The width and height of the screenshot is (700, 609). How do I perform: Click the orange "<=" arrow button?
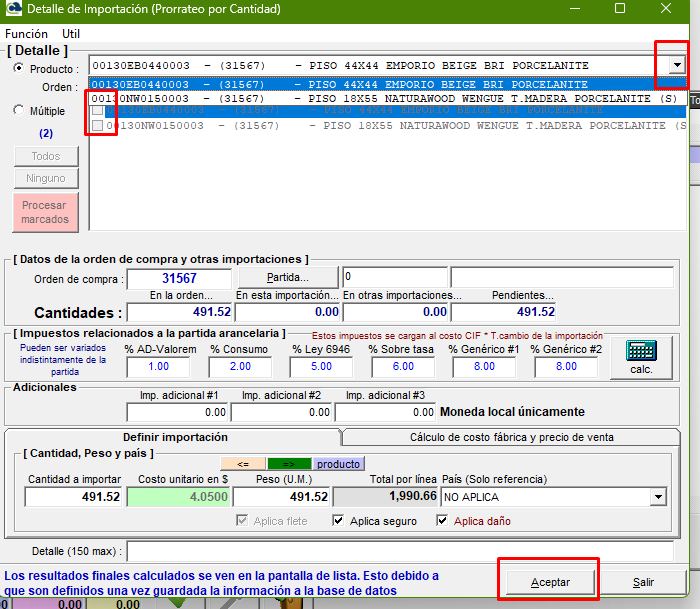click(x=243, y=463)
